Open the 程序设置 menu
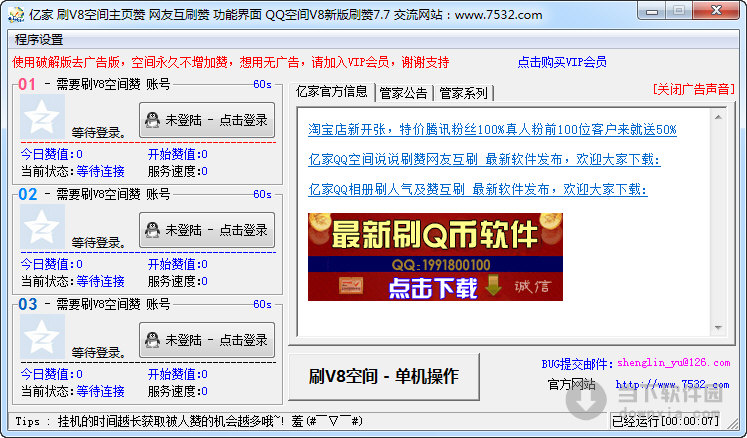747x438 pixels. tap(39, 40)
